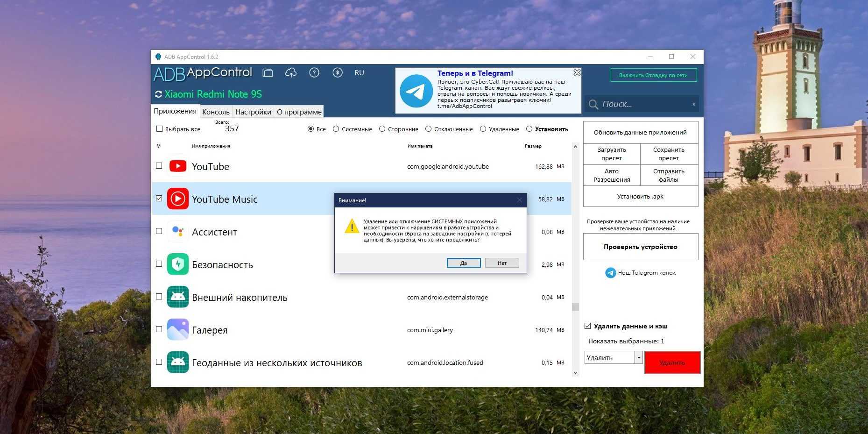This screenshot has width=868, height=434.
Task: Refresh device with the sync arrows icon
Action: coord(158,94)
